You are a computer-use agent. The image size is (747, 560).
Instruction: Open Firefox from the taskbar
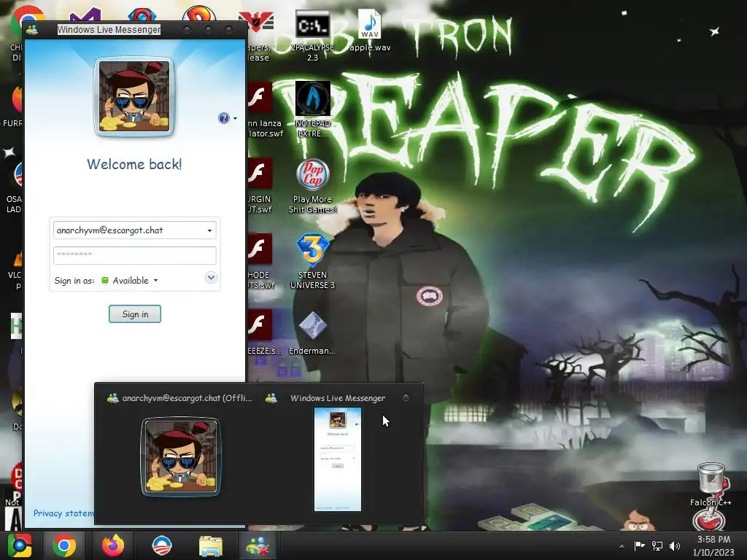pos(113,545)
